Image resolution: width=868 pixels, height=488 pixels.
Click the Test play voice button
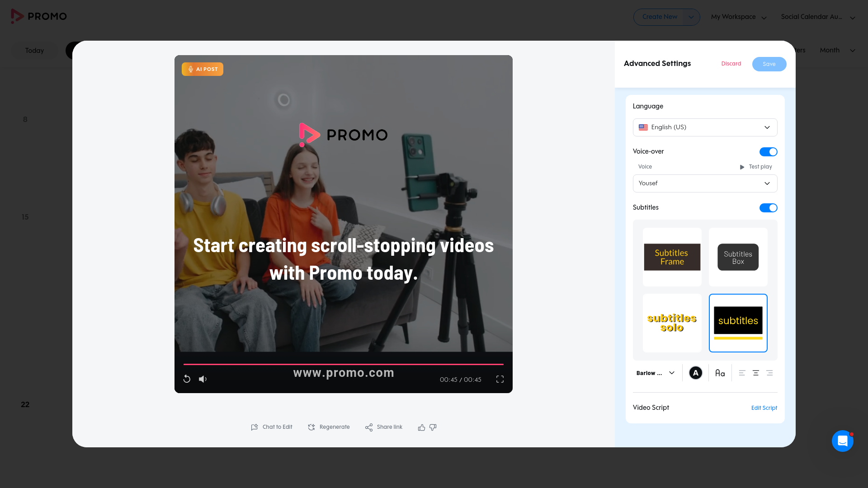point(756,167)
